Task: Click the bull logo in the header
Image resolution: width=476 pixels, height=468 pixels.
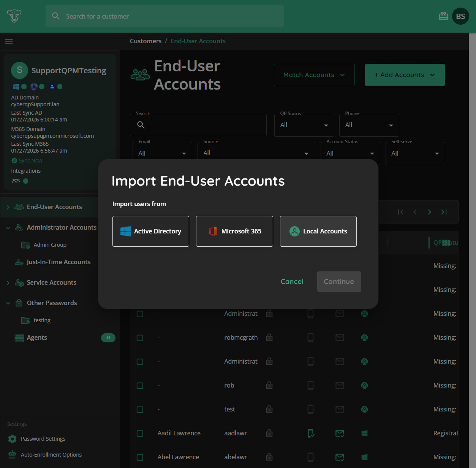Action: 14,16
